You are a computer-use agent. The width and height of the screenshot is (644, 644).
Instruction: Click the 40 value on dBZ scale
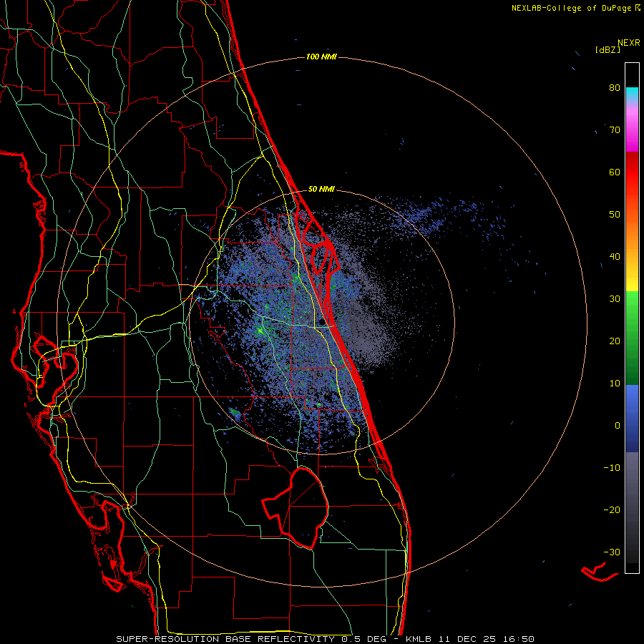pyautogui.click(x=615, y=256)
